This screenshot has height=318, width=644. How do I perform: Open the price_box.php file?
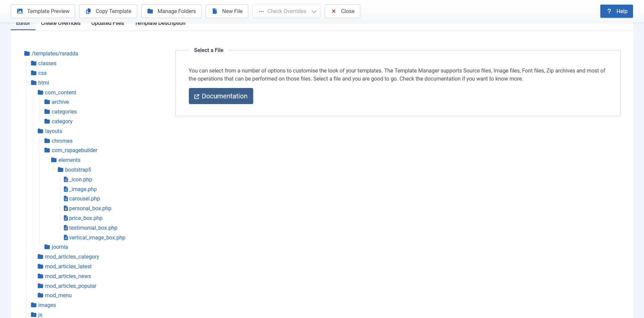pyautogui.click(x=86, y=218)
